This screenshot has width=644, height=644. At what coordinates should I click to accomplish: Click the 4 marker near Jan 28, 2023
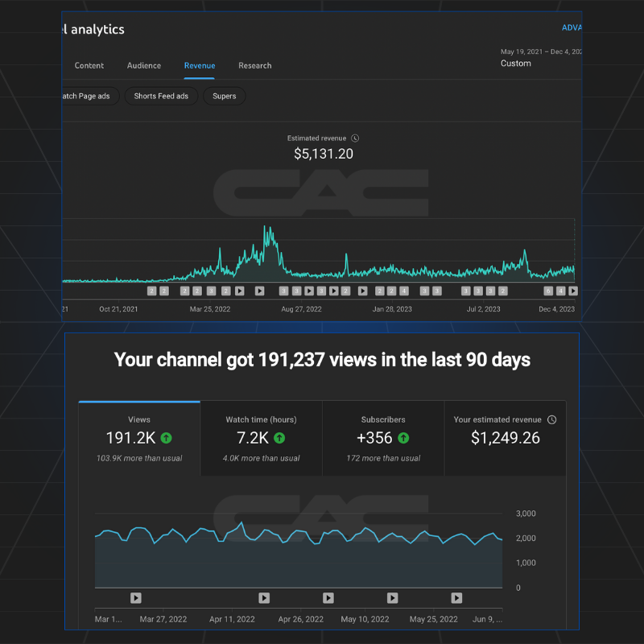coord(404,291)
